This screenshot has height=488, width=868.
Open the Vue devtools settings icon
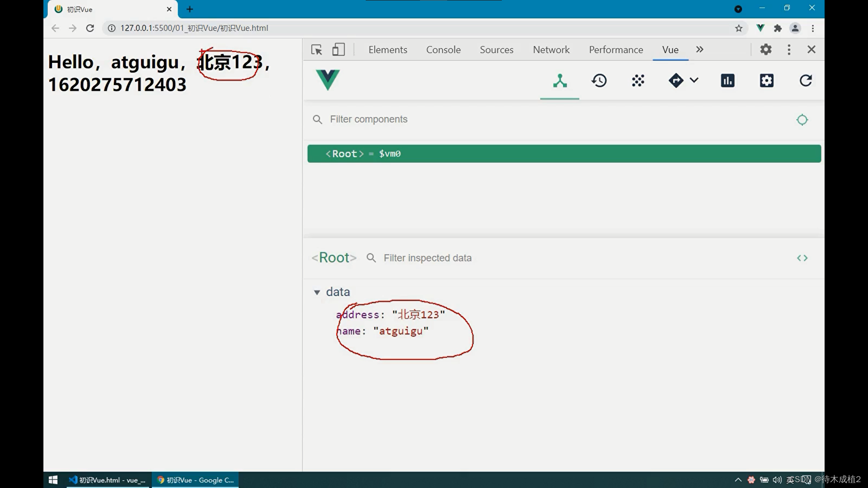[766, 81]
